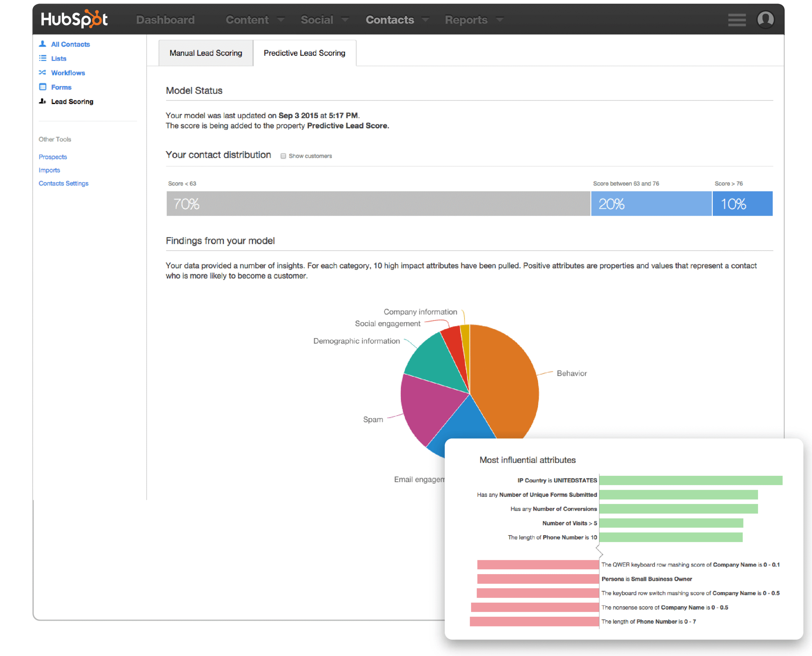Go to Contacts Settings
The height and width of the screenshot is (656, 812).
(63, 183)
